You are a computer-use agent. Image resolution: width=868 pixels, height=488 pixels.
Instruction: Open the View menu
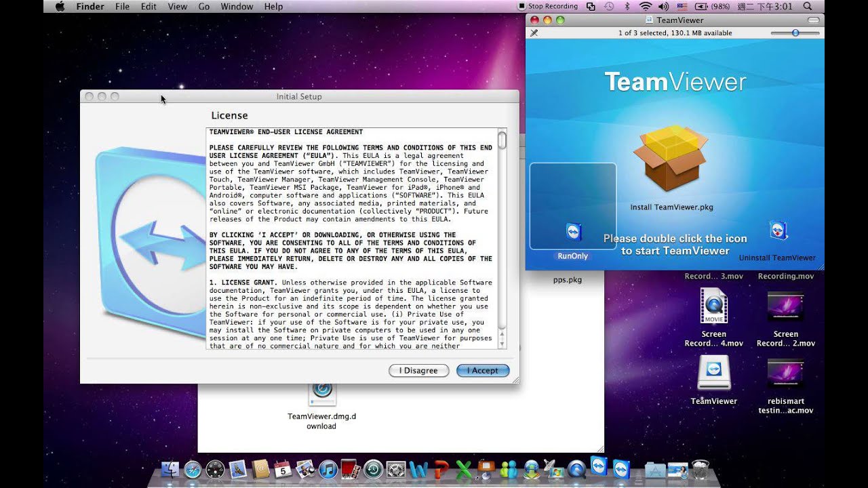[x=177, y=7]
